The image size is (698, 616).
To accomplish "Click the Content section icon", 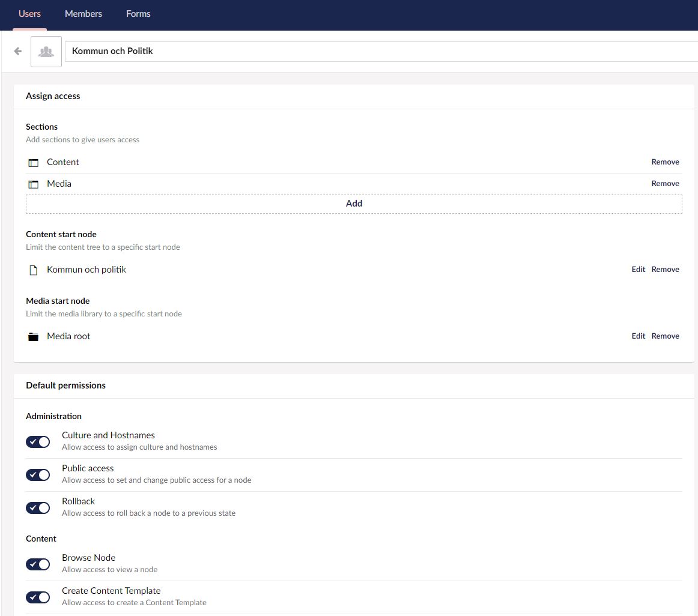I will pos(33,162).
